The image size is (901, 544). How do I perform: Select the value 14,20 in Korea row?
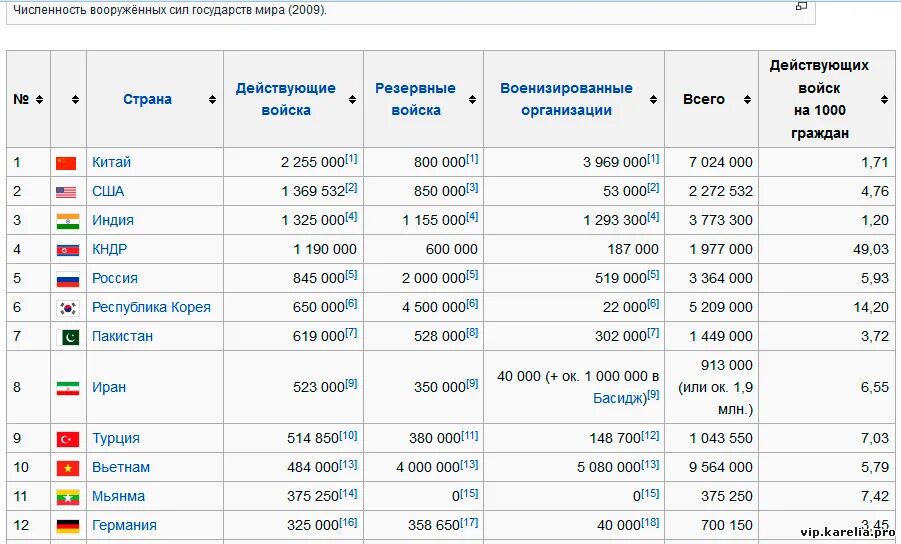[871, 307]
